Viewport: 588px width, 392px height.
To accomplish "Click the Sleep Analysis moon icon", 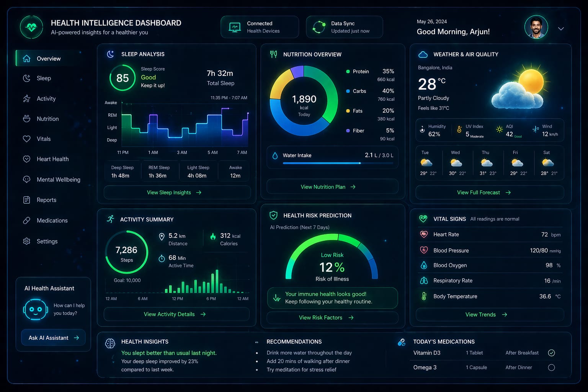I will click(x=110, y=54).
